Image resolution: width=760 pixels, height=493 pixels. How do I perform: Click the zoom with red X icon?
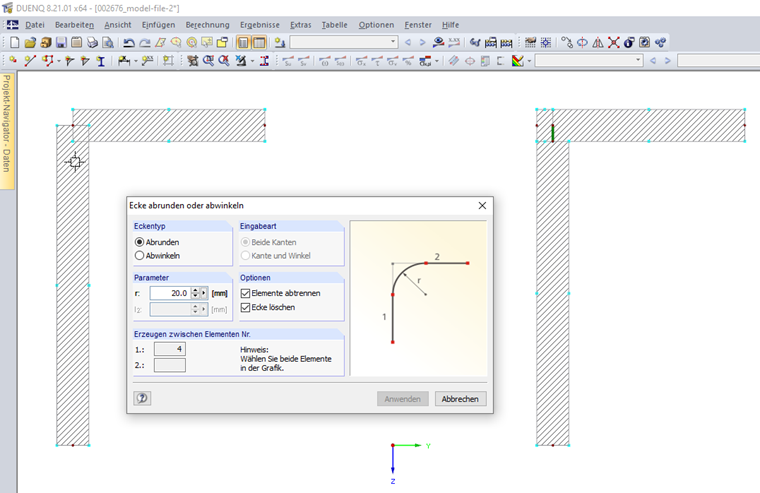click(224, 61)
